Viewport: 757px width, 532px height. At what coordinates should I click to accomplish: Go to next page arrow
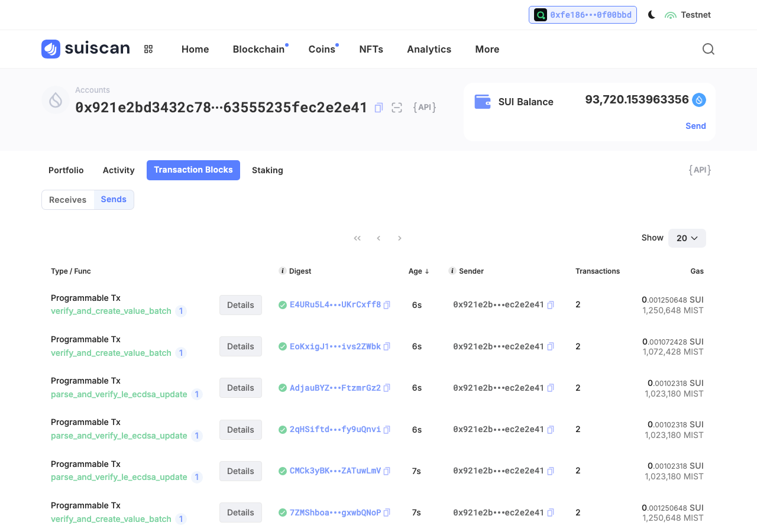point(400,238)
